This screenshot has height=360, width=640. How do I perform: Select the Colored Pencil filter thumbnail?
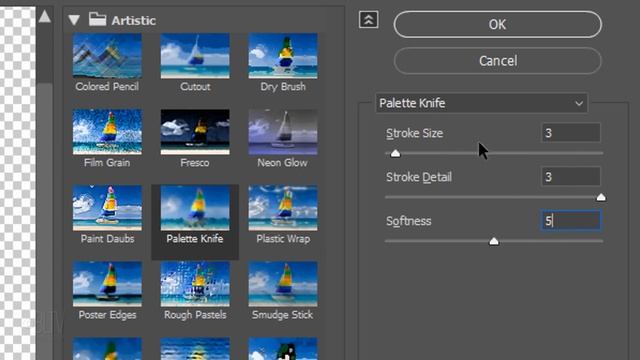coord(107,56)
